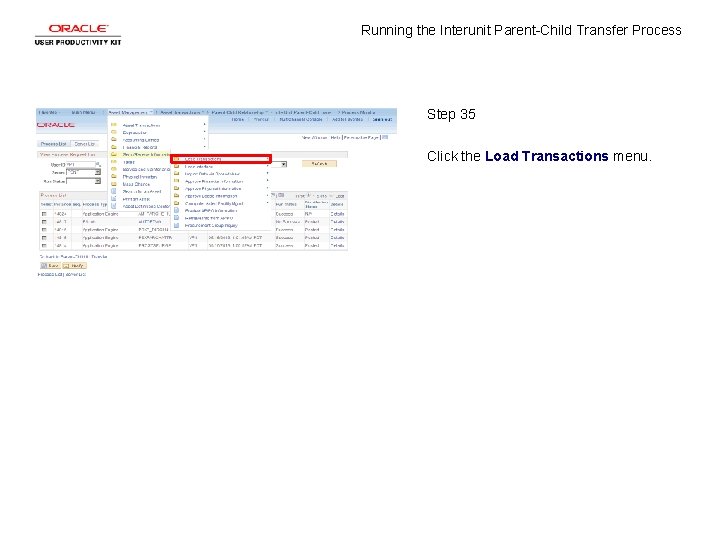Open the Server dropdown
720x540 pixels.
84,172
